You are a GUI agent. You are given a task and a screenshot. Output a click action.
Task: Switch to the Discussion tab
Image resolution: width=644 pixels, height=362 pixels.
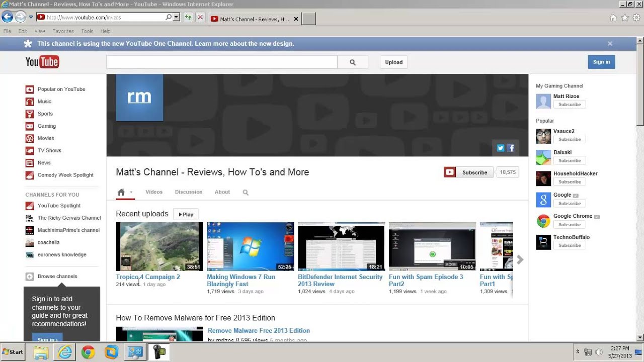pyautogui.click(x=189, y=192)
